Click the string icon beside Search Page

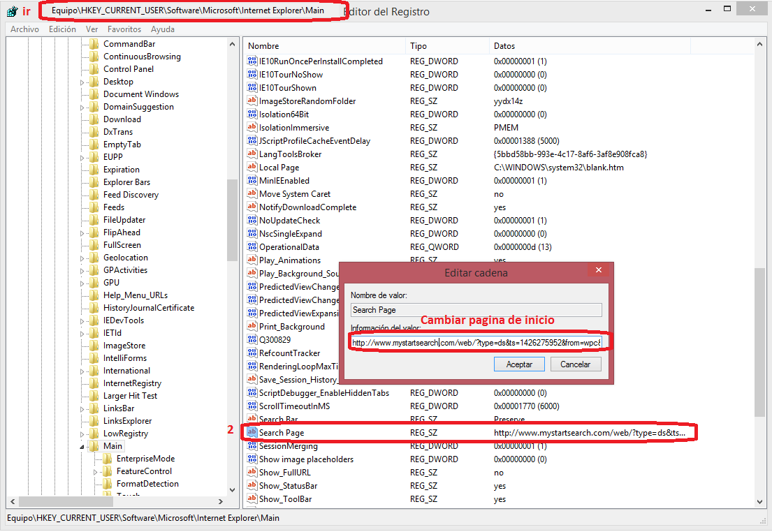click(252, 433)
